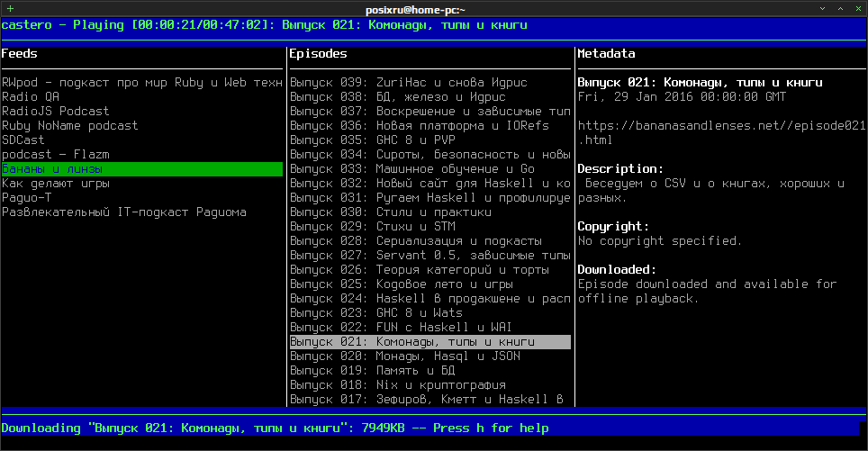Click the Description: label
Screen dimensions: 868x451
(x=620, y=168)
